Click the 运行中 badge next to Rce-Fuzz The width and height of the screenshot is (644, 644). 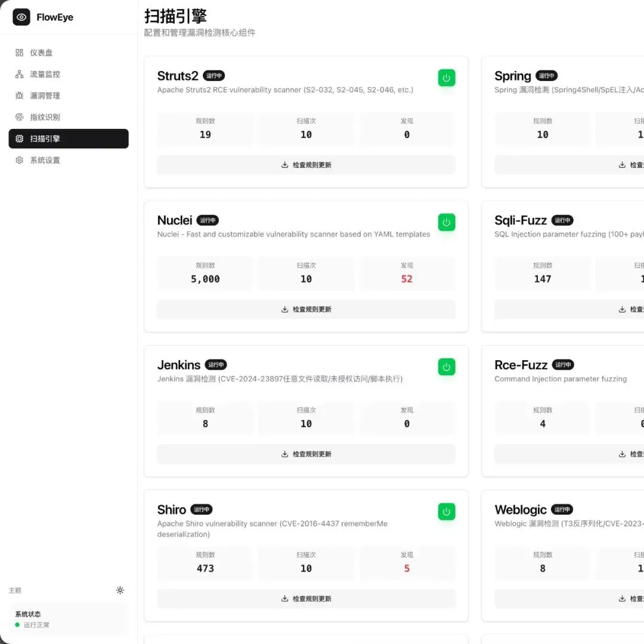pyautogui.click(x=563, y=365)
